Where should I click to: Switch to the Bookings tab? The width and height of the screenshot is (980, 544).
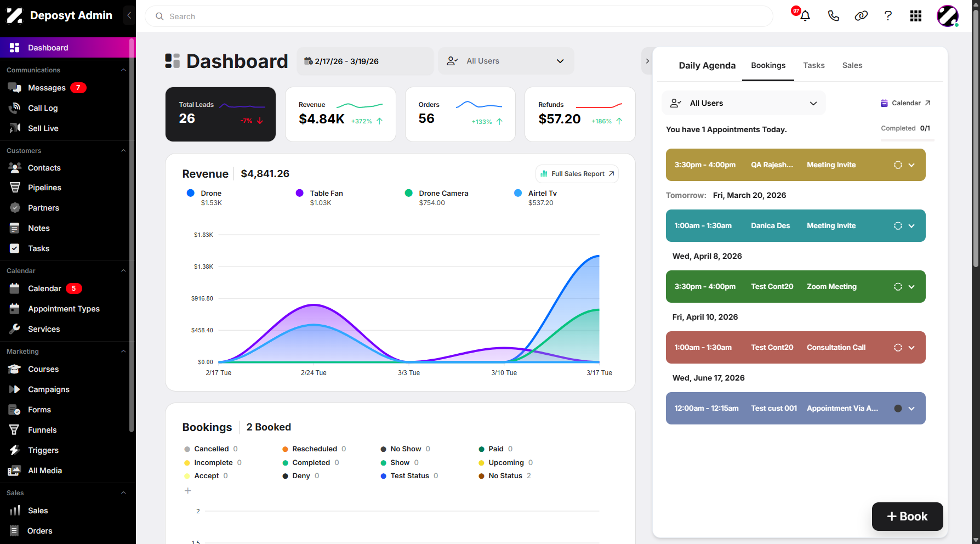[x=768, y=65]
